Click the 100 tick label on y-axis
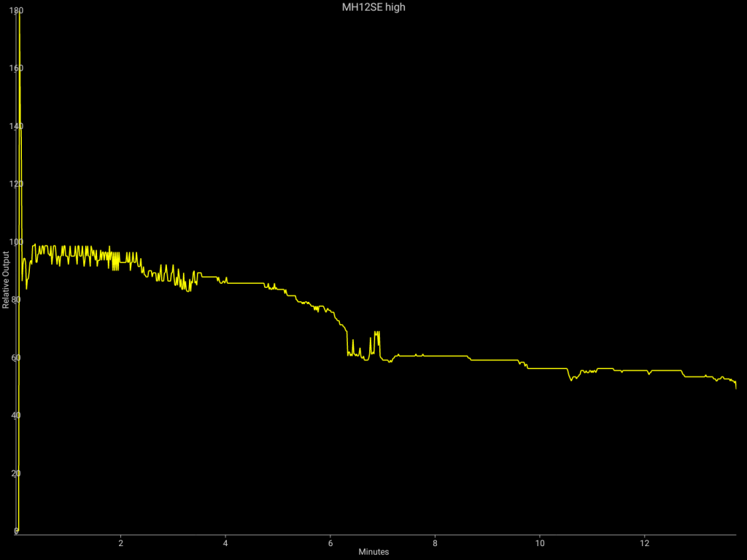Viewport: 747px width, 560px height. coord(15,242)
